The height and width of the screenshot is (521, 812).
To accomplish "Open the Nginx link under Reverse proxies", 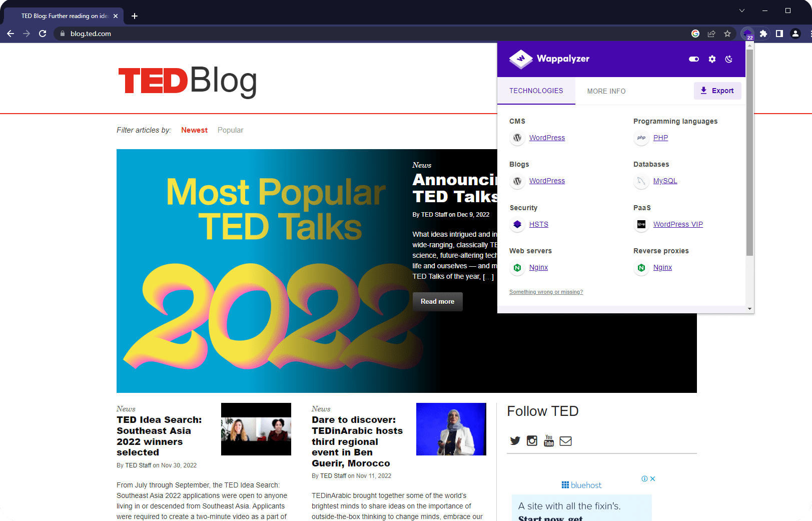I will point(662,267).
